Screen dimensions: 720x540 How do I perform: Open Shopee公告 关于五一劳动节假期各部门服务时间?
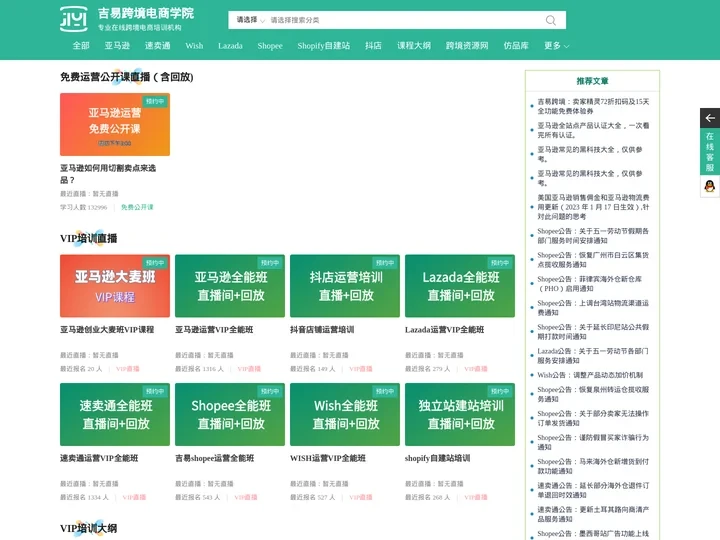(593, 236)
